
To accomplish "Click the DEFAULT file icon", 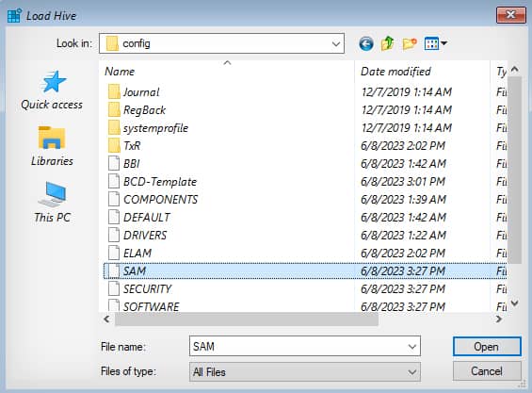I will [114, 218].
